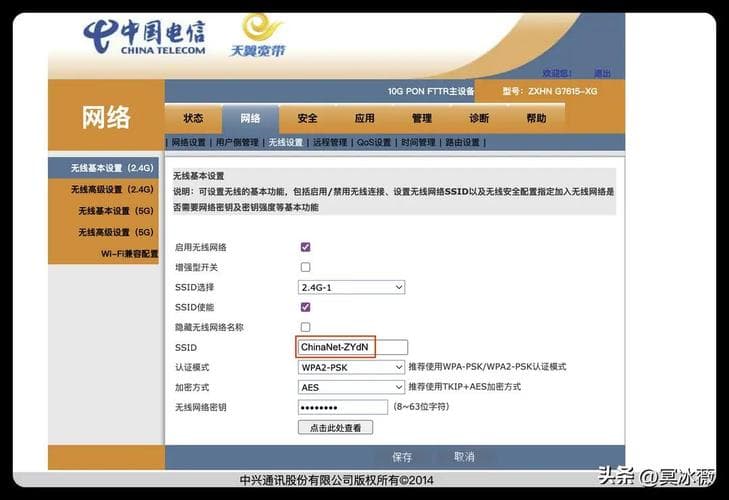
Task: Open the 用户侧管理 submenu
Action: click(237, 142)
